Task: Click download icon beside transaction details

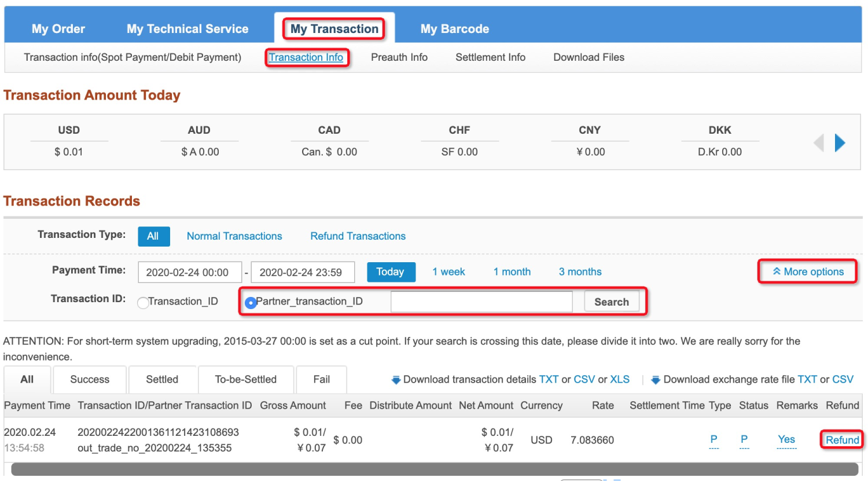Action: (x=396, y=380)
